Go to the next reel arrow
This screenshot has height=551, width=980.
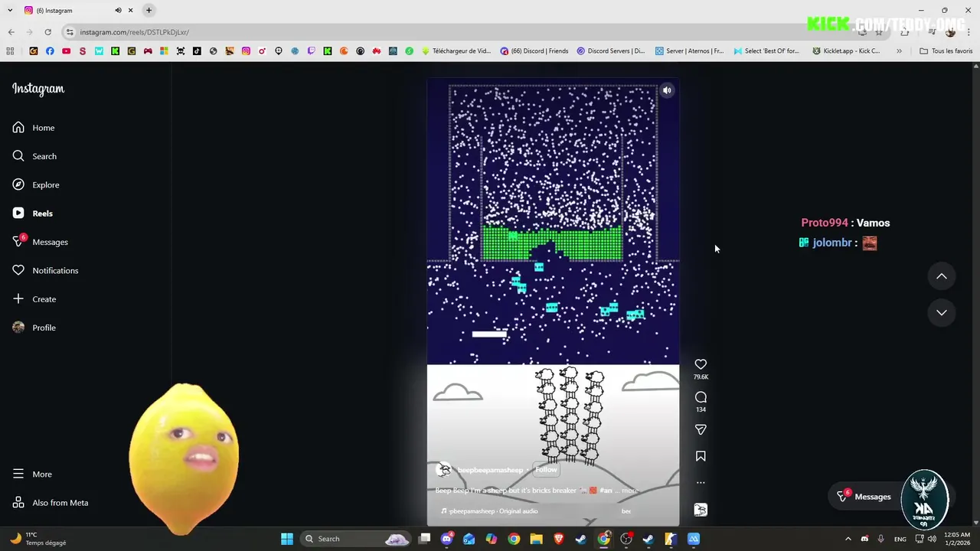[x=942, y=312]
